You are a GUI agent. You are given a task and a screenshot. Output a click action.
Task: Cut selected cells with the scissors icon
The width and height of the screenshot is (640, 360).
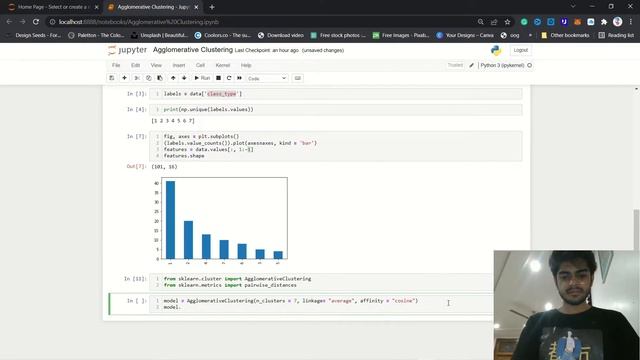137,78
